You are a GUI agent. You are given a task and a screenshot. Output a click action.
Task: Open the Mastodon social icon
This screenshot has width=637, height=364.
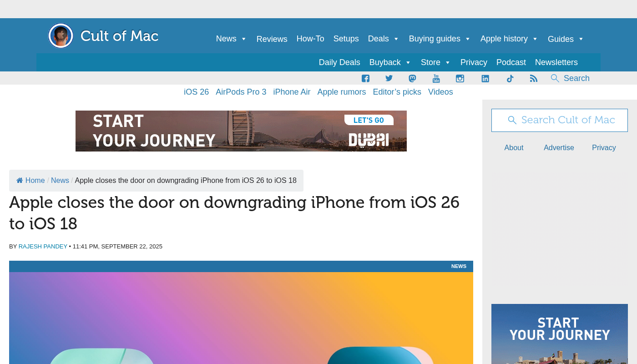[412, 78]
